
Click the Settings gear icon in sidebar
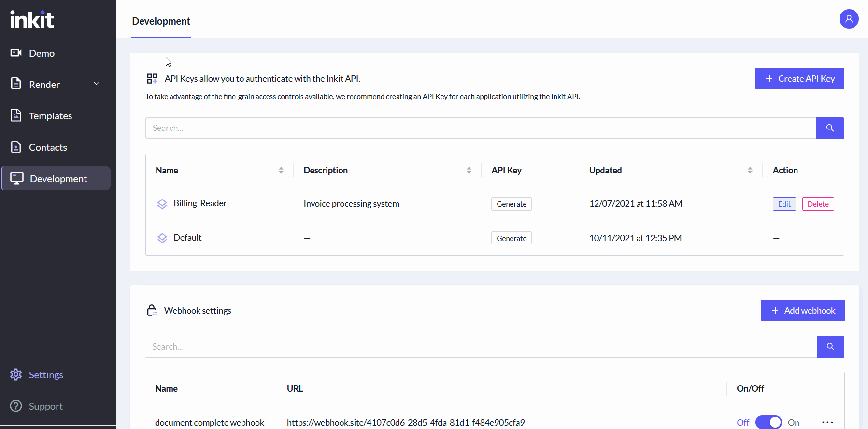[x=16, y=374]
